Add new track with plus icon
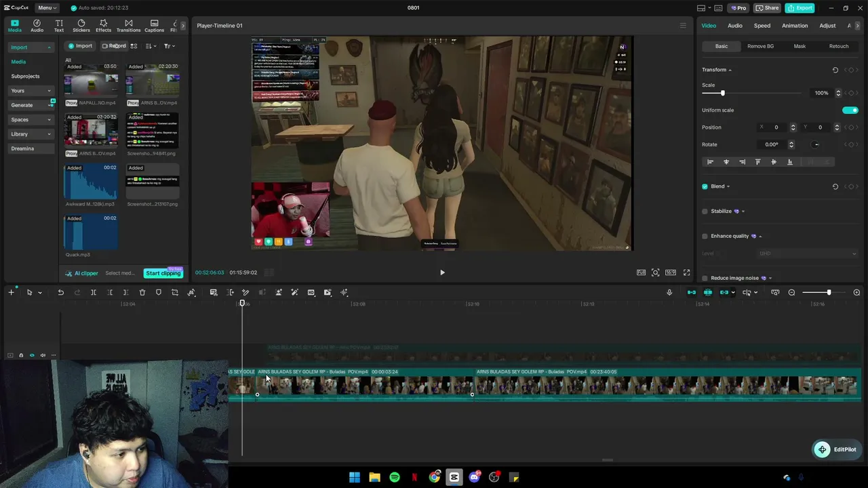Image resolution: width=868 pixels, height=488 pixels. 11,292
